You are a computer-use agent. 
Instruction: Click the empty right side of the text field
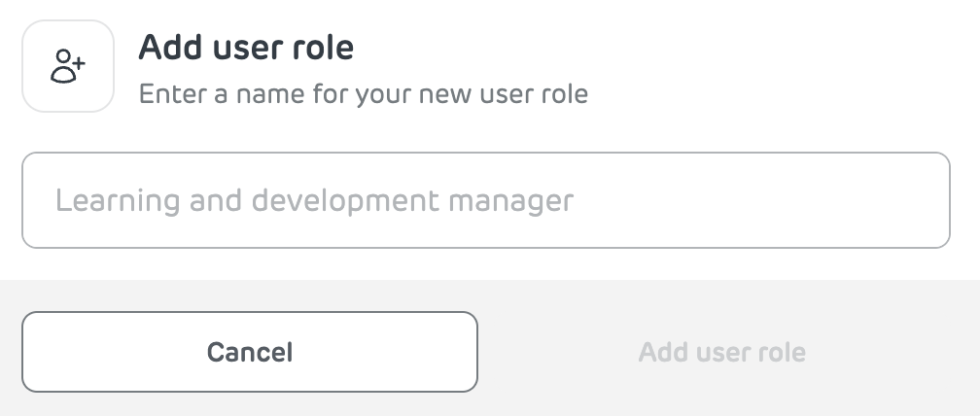(762, 200)
